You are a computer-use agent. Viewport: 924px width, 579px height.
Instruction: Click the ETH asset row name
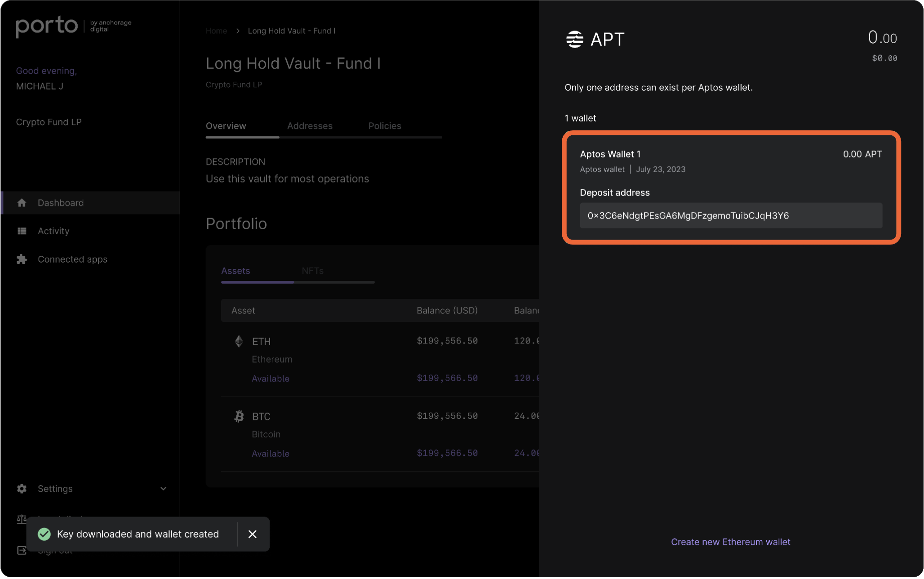pyautogui.click(x=262, y=342)
